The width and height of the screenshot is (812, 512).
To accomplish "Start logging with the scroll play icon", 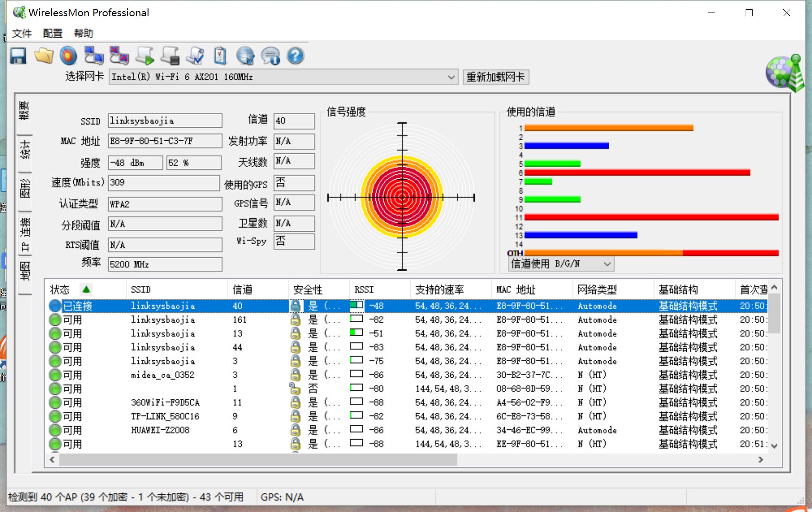I will pos(145,56).
